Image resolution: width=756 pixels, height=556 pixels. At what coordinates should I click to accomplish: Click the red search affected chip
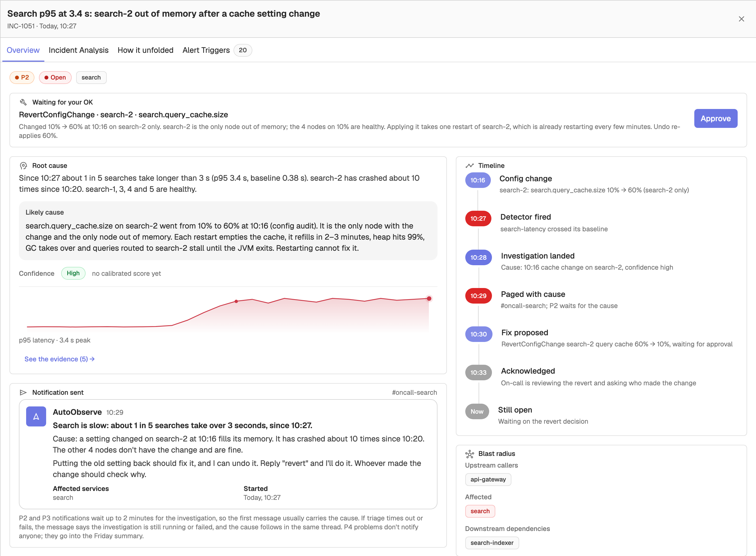(480, 511)
